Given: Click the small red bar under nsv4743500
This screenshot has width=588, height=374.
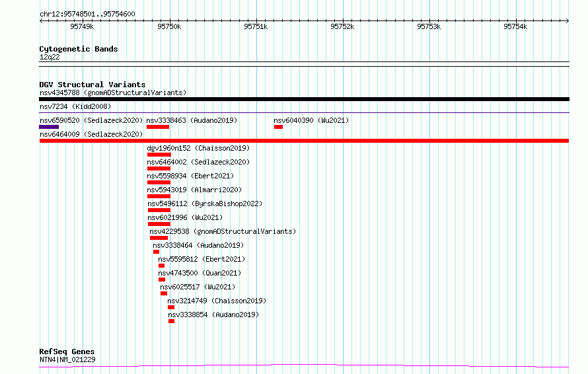Looking at the screenshot, I should 162,280.
